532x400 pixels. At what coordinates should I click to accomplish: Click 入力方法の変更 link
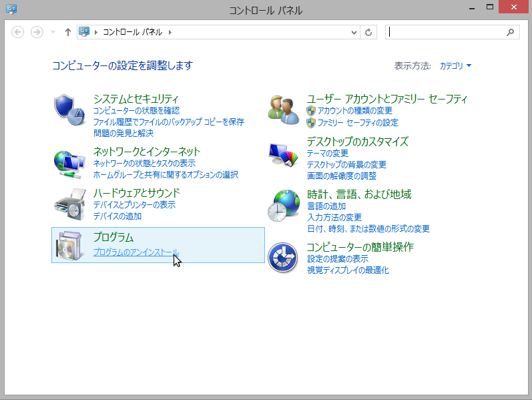tap(334, 217)
